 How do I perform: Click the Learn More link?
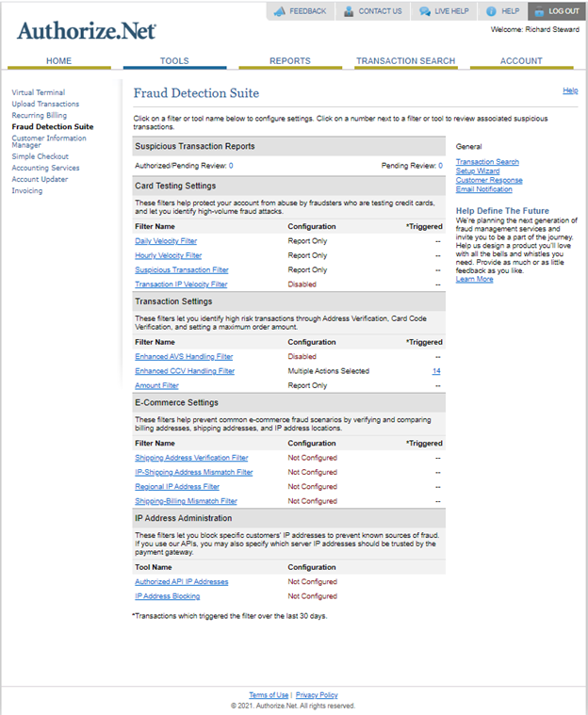[x=474, y=279]
